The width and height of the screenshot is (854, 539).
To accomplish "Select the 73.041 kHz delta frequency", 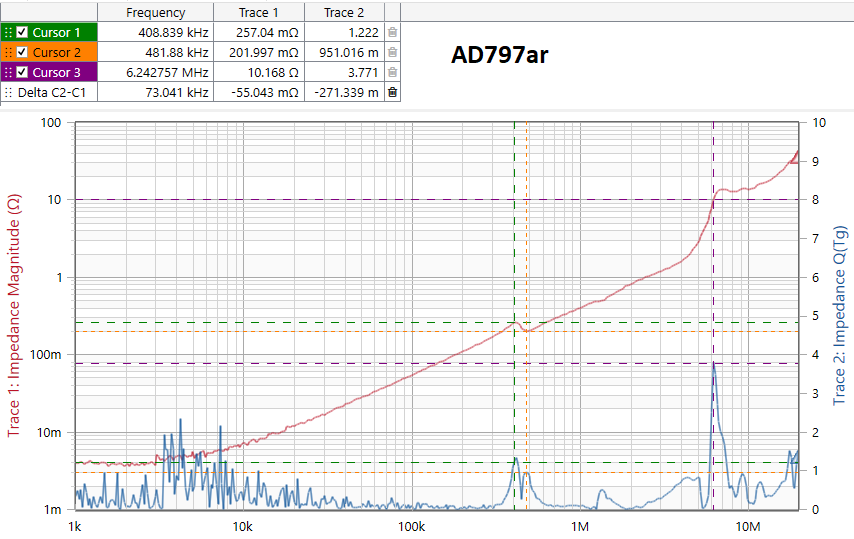I will [156, 93].
